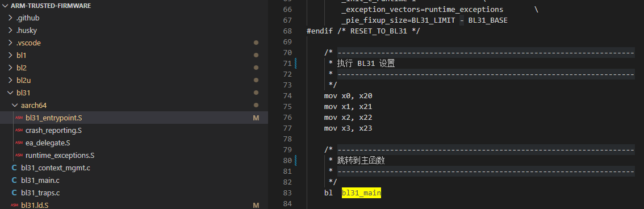Expand the .husky folder

click(x=11, y=31)
